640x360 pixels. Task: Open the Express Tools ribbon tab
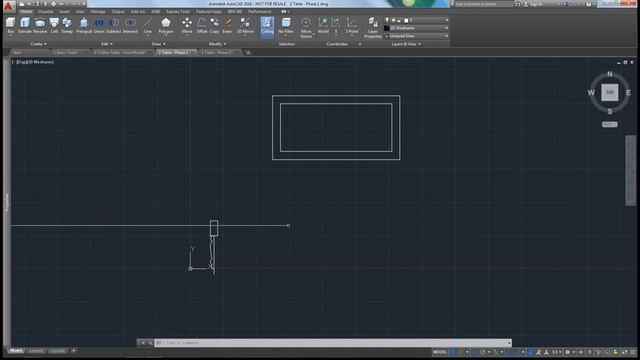pyautogui.click(x=178, y=11)
